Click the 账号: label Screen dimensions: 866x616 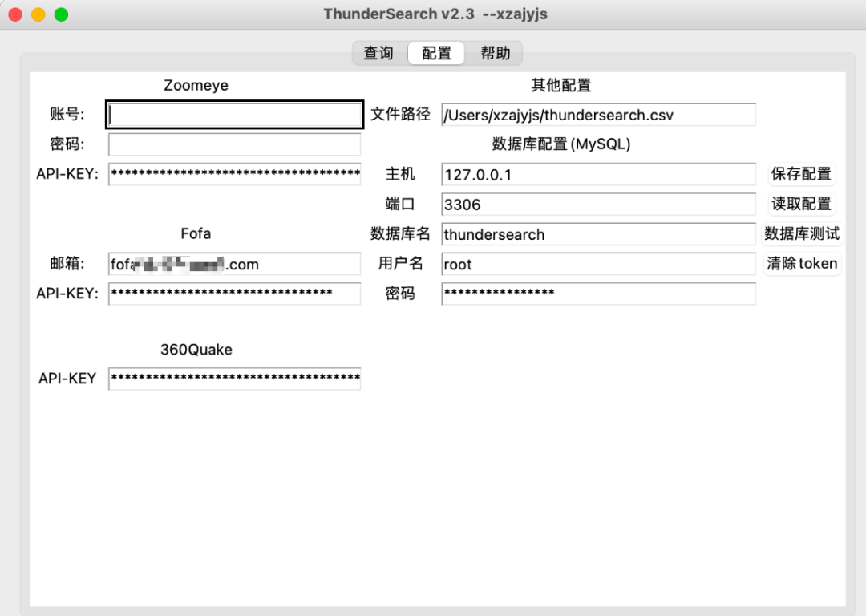tap(67, 115)
